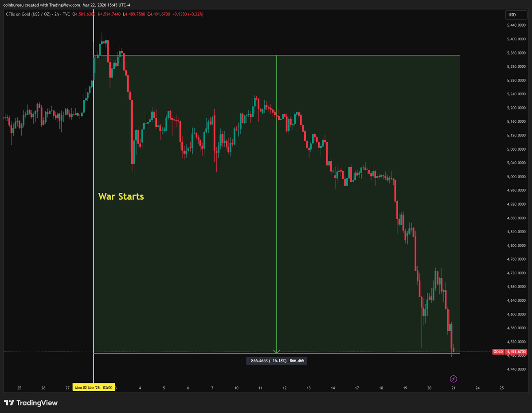532x413 pixels.
Task: Click date 20 on the time axis
Action: pyautogui.click(x=429, y=388)
